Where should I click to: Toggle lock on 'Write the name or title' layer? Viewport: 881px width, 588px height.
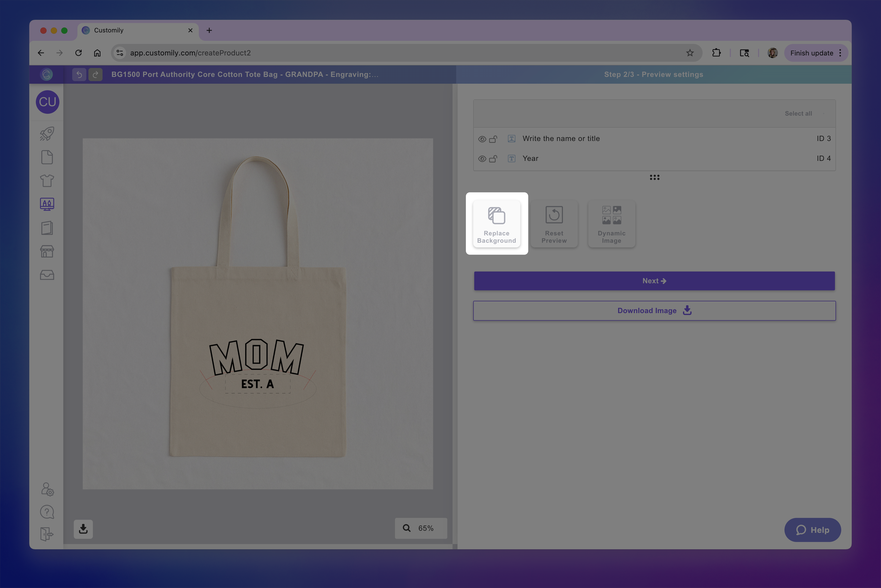(493, 139)
